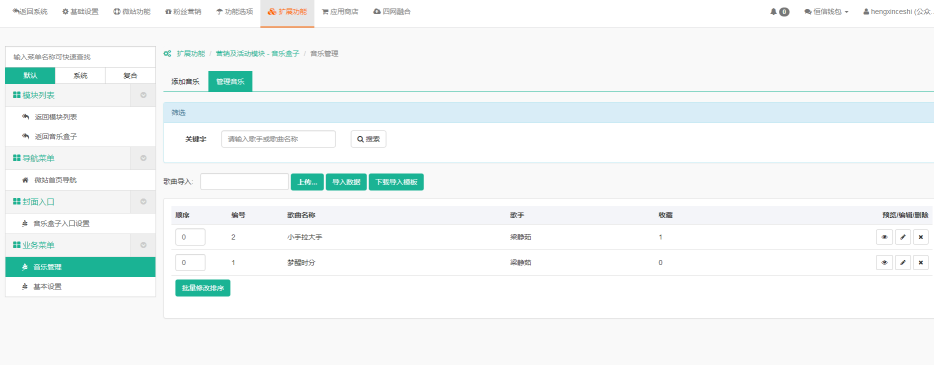The width and height of the screenshot is (934, 365).
Task: Go back via 返回系统 in top navigation
Action: click(30, 11)
